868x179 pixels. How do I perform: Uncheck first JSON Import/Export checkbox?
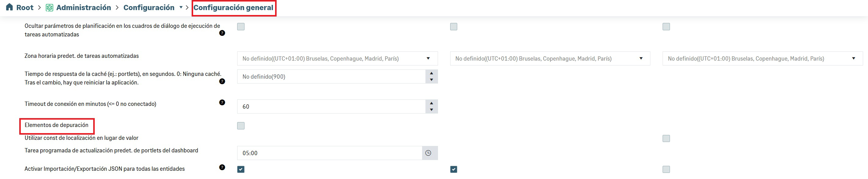coord(241,169)
